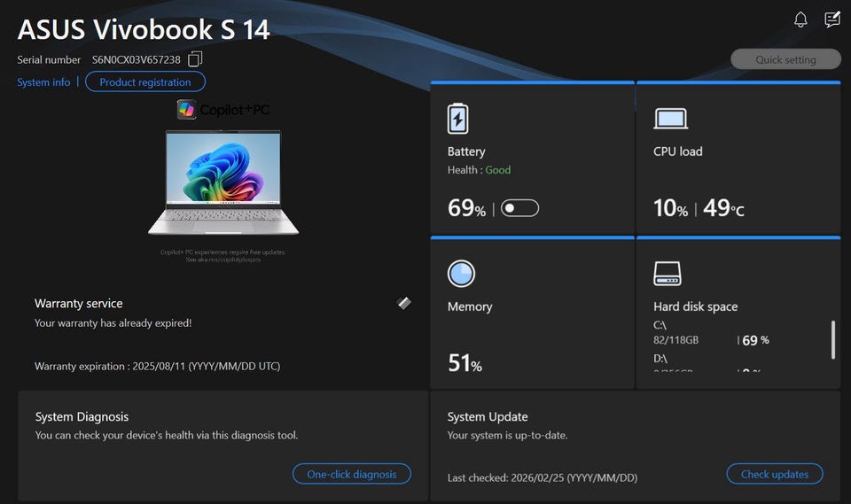Click the System Update heading
This screenshot has width=851, height=504.
pyautogui.click(x=488, y=416)
